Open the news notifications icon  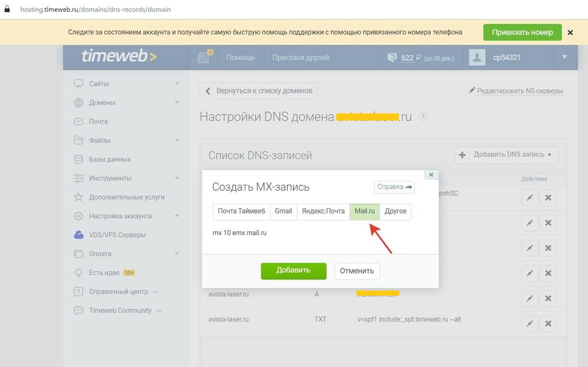[204, 57]
